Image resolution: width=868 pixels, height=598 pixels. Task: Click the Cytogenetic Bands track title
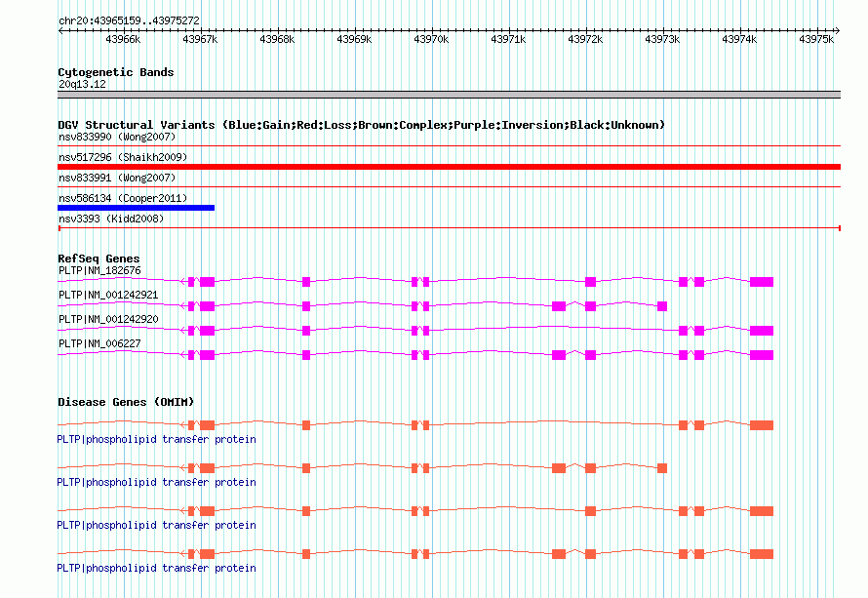(116, 72)
